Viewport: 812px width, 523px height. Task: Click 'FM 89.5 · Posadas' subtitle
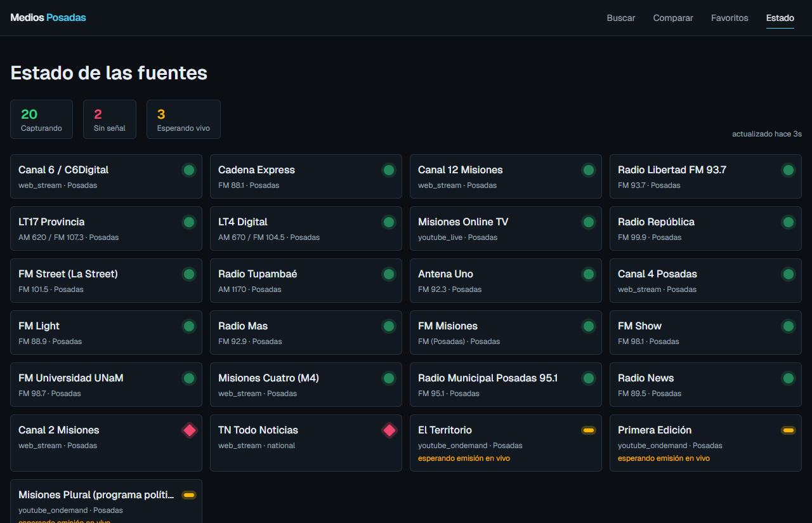point(650,394)
